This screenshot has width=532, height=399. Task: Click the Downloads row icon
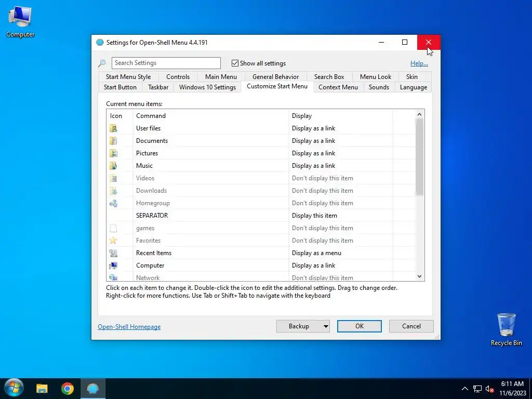[x=113, y=191]
